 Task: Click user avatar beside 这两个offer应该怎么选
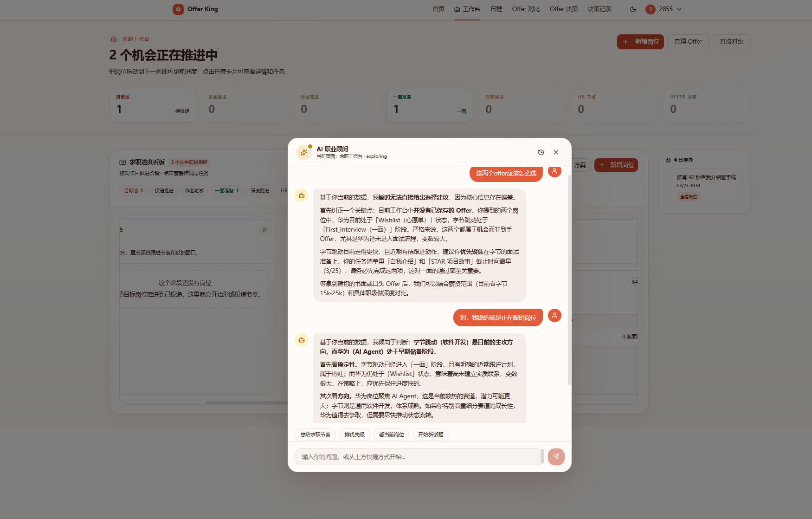(x=554, y=171)
